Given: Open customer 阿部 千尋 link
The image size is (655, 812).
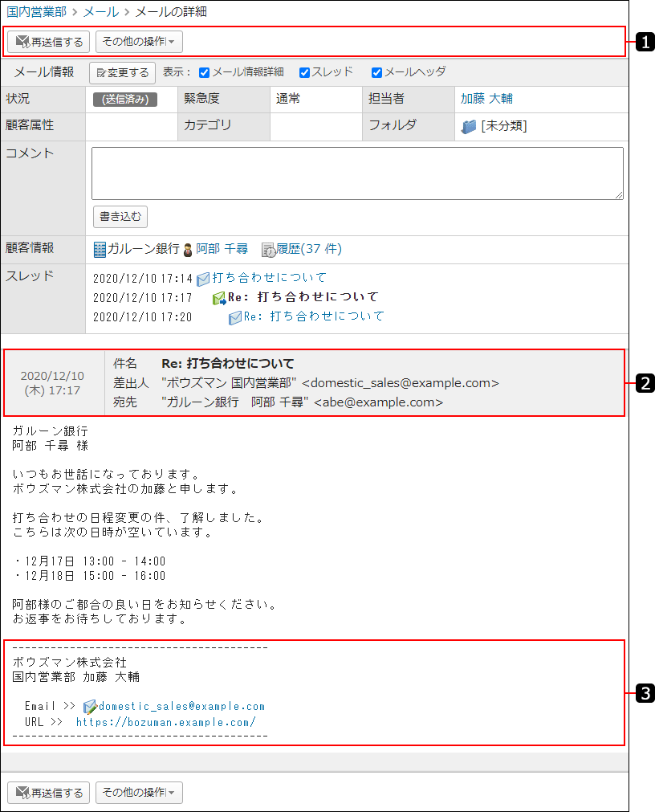Looking at the screenshot, I should 222,248.
